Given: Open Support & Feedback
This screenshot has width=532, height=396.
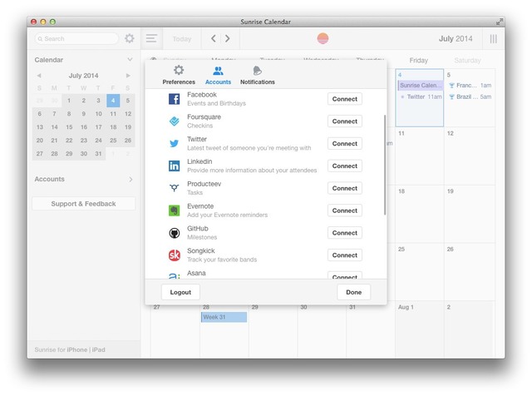Looking at the screenshot, I should [83, 204].
